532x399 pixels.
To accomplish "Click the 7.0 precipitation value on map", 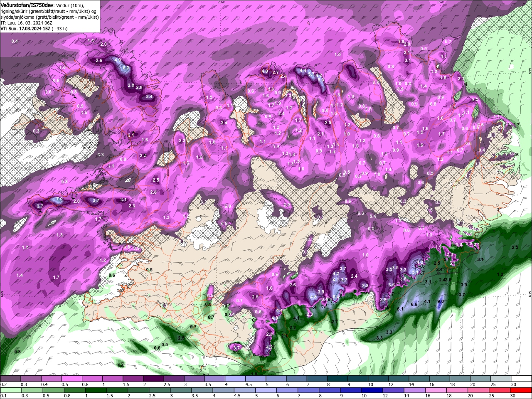I will [59, 199].
